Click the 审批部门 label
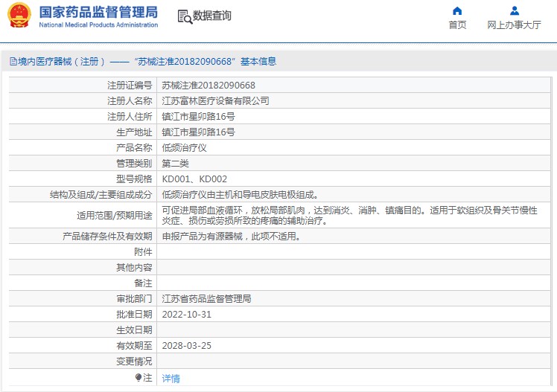Image resolution: width=557 pixels, height=392 pixels. point(134,299)
